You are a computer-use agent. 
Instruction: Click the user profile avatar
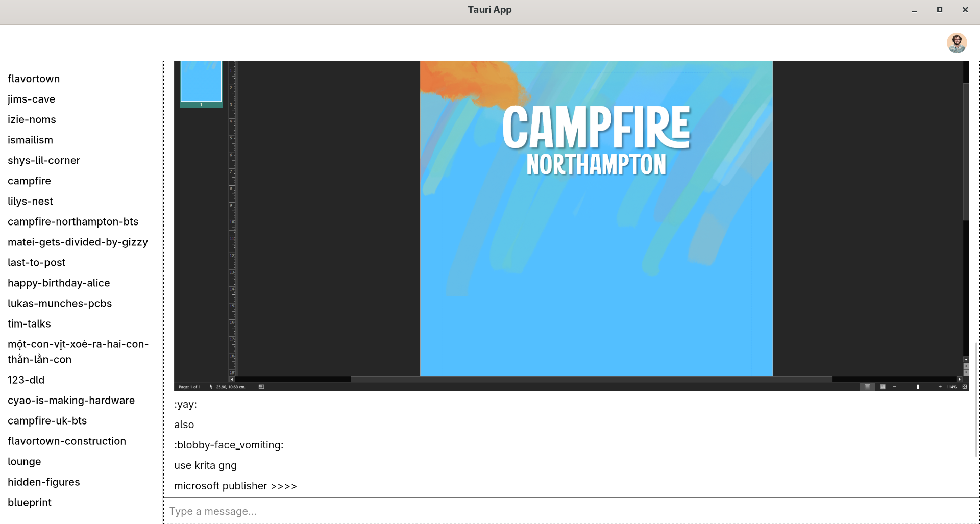point(957,43)
